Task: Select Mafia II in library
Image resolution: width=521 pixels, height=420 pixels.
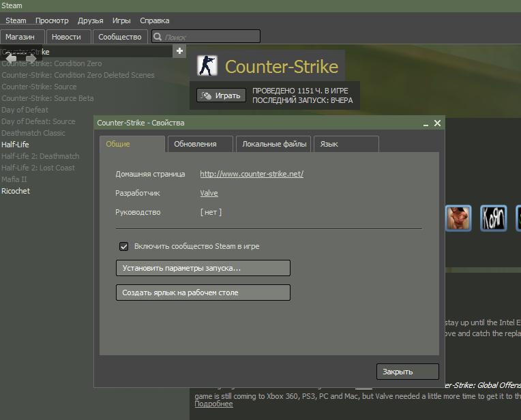Action: tap(14, 179)
